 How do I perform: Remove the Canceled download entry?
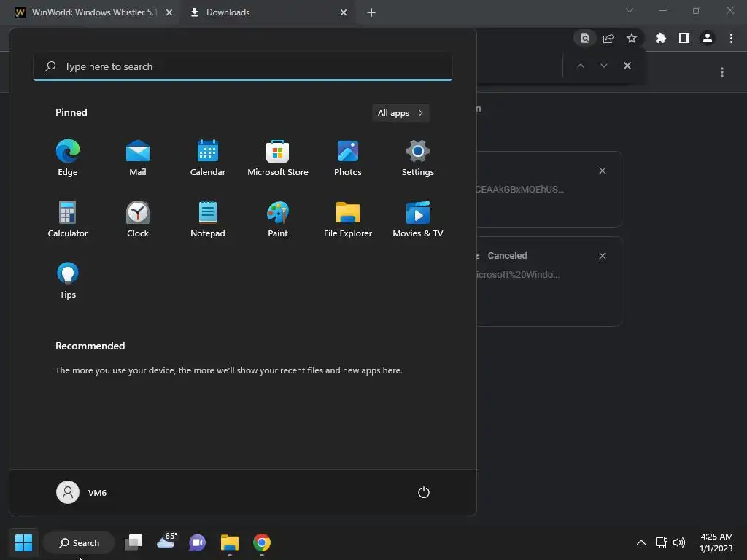(x=603, y=256)
